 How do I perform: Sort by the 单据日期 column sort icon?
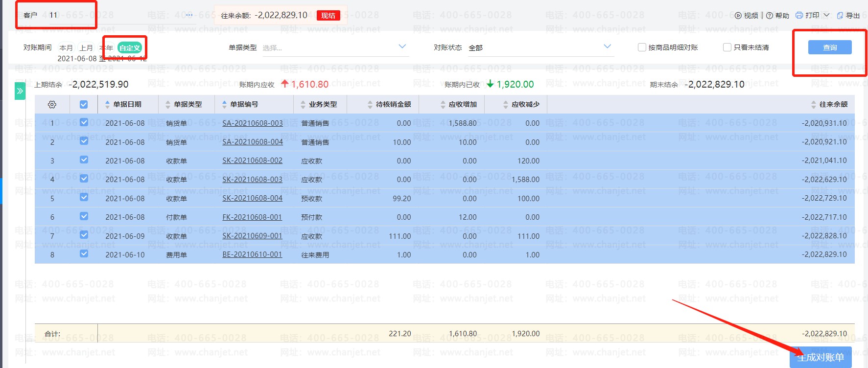point(108,105)
